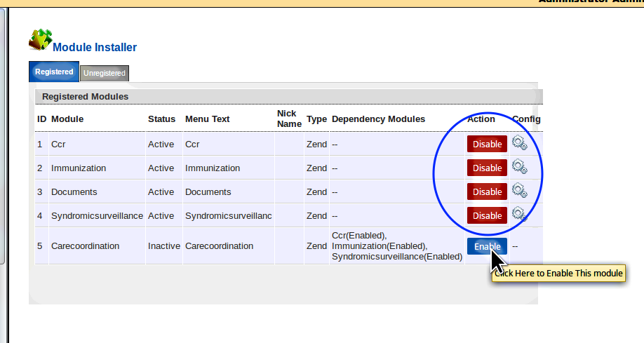Click the Menu Text column header

click(207, 119)
